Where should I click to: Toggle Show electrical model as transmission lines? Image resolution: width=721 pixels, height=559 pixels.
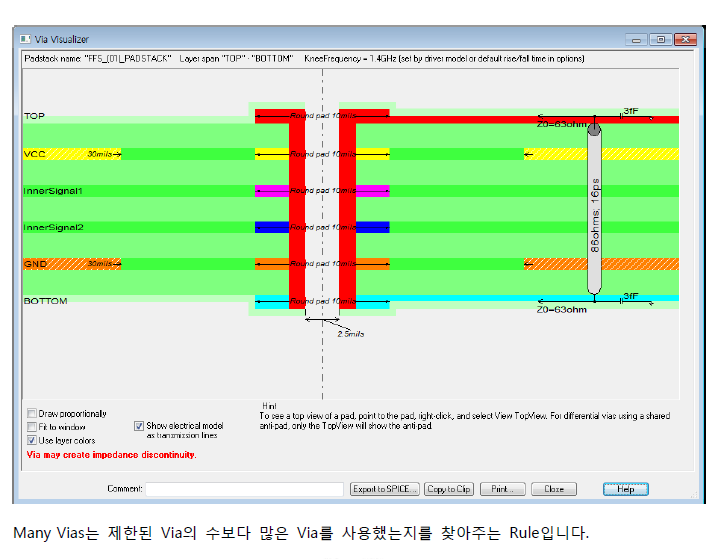(x=139, y=426)
